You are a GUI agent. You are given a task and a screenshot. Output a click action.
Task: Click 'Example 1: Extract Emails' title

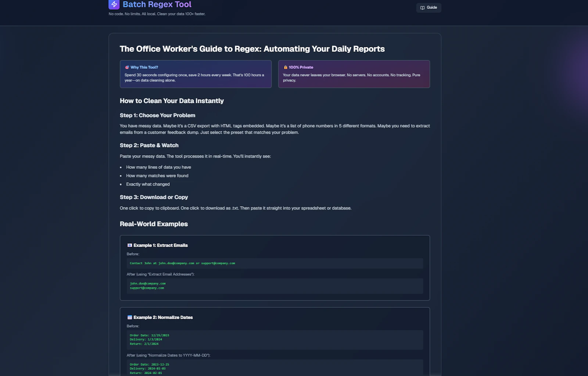pyautogui.click(x=161, y=245)
